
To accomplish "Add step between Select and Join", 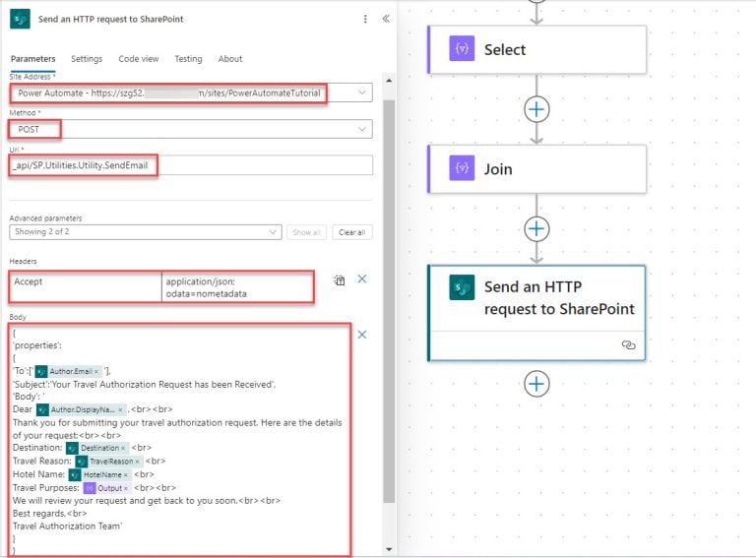I will click(x=536, y=109).
